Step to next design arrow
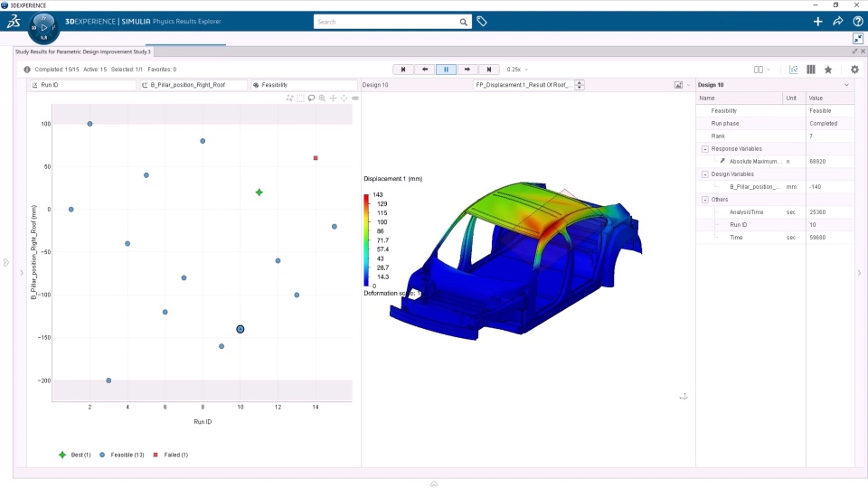 pos(467,70)
